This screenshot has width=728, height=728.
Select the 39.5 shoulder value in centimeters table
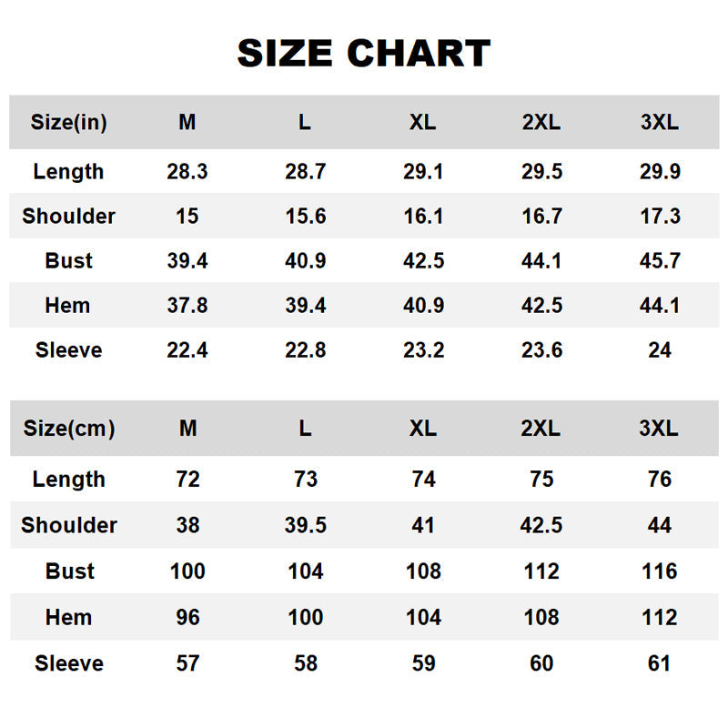click(x=306, y=525)
